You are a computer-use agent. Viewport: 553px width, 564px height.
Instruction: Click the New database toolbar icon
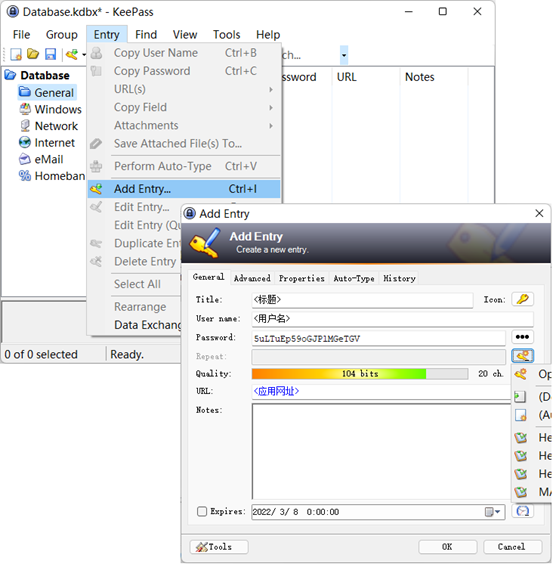16,54
